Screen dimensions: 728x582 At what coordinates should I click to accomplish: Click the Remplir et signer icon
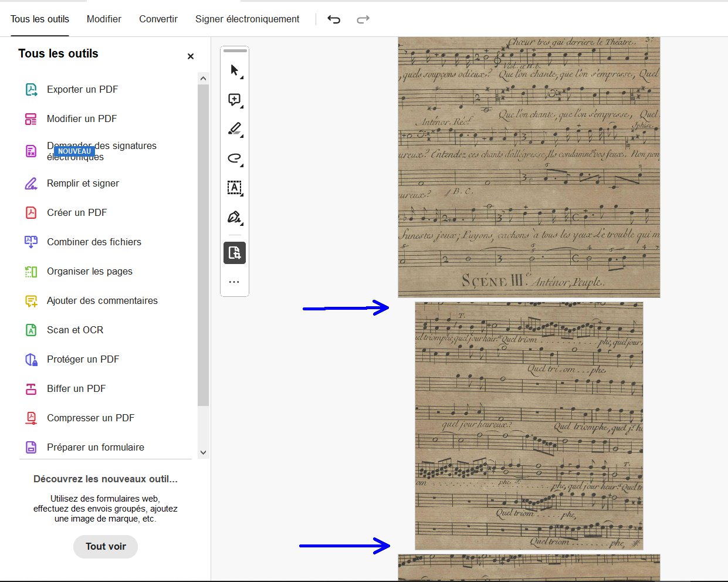click(31, 184)
